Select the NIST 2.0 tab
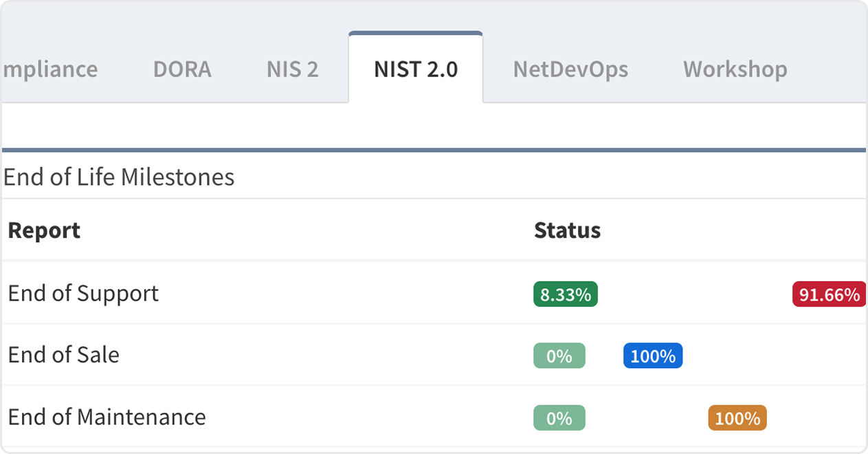Image resolution: width=868 pixels, height=454 pixels. pyautogui.click(x=416, y=69)
